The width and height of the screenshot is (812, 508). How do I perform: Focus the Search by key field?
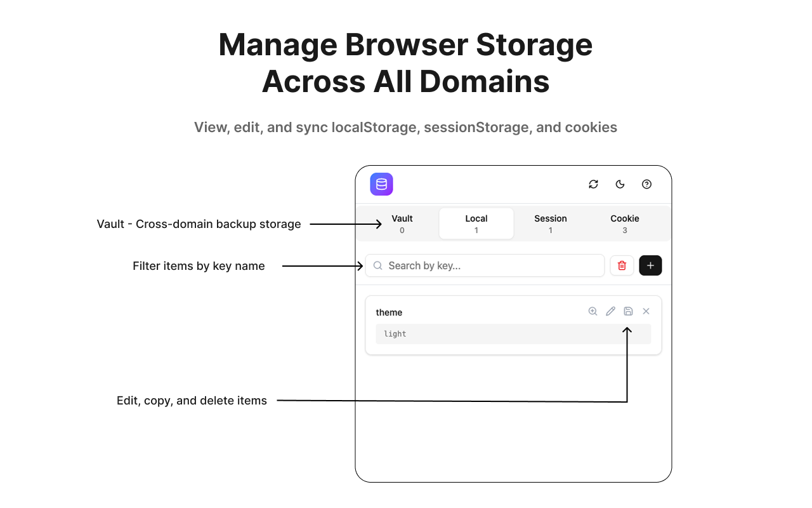(485, 265)
